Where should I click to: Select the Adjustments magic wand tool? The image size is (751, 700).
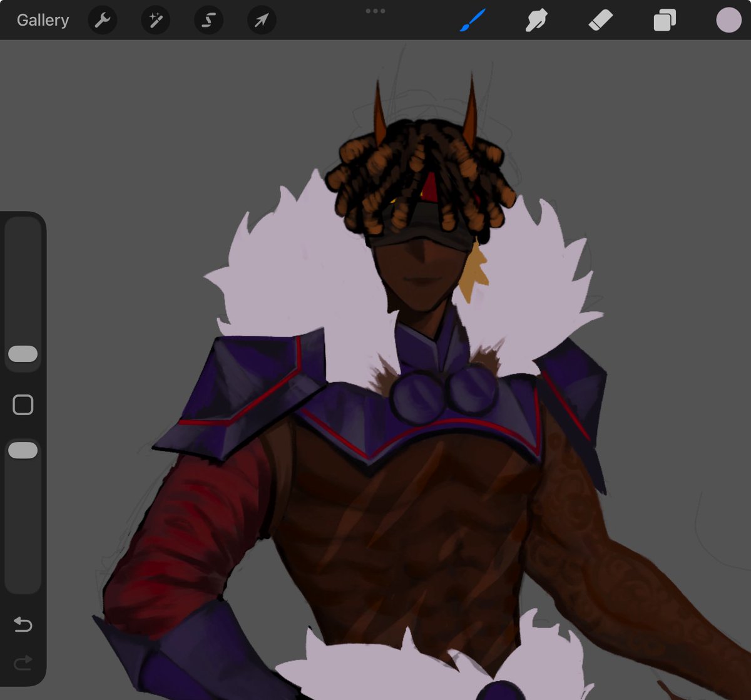(155, 19)
